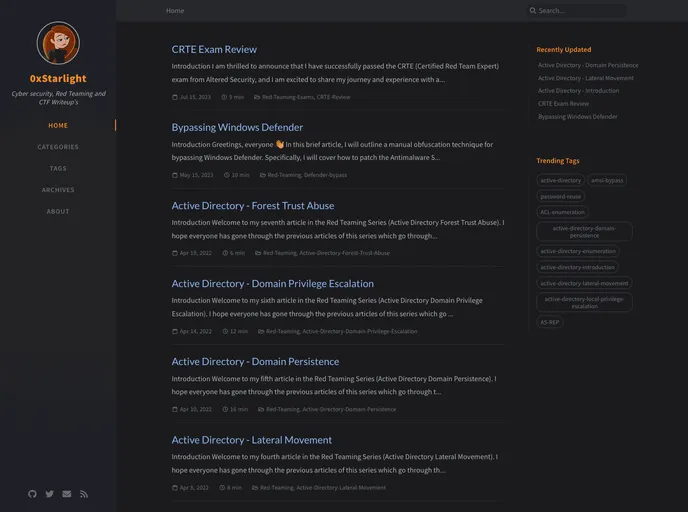Screen dimensions: 688x512
Task: Click the Active-Directory-Domain-Persistence category label
Action: (x=349, y=409)
